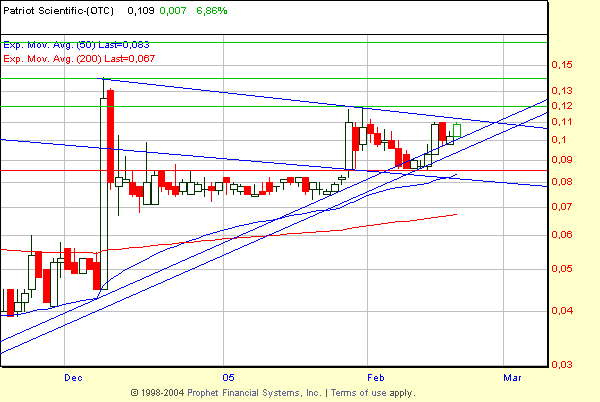Image resolution: width=600 pixels, height=402 pixels.
Task: Click the tall green December spike candle
Action: click(x=103, y=190)
